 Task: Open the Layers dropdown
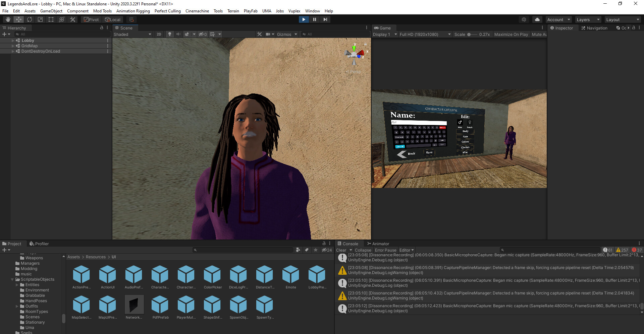588,19
